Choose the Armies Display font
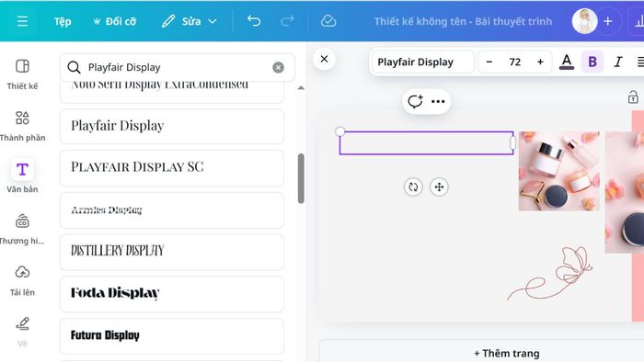Image resolution: width=644 pixels, height=362 pixels. pos(172,210)
